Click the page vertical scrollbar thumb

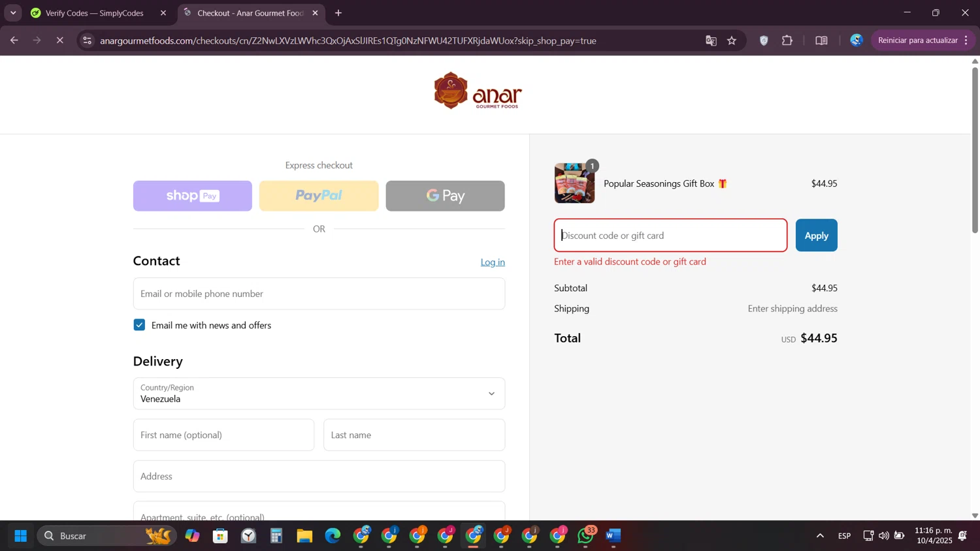(975, 150)
